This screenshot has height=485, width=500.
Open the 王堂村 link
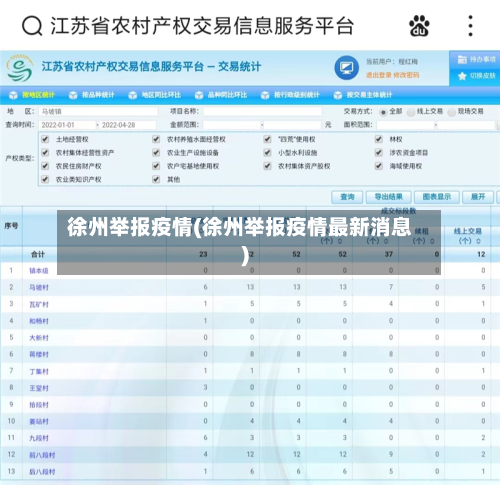[x=39, y=388]
